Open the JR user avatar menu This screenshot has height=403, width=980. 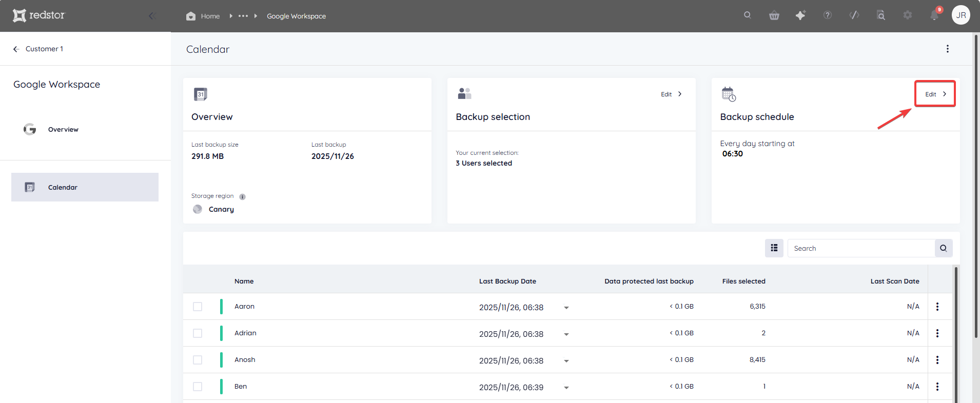click(x=961, y=15)
